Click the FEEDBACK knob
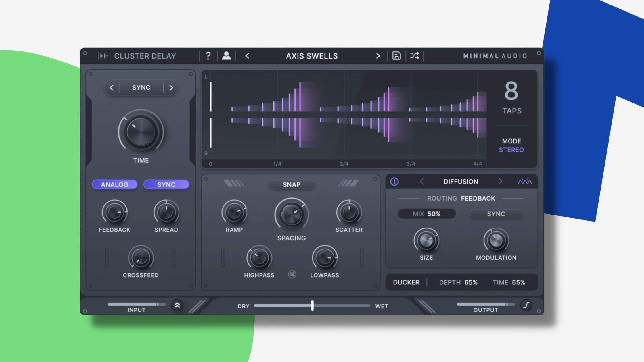Viewport: 644px width, 362px height. [x=114, y=212]
